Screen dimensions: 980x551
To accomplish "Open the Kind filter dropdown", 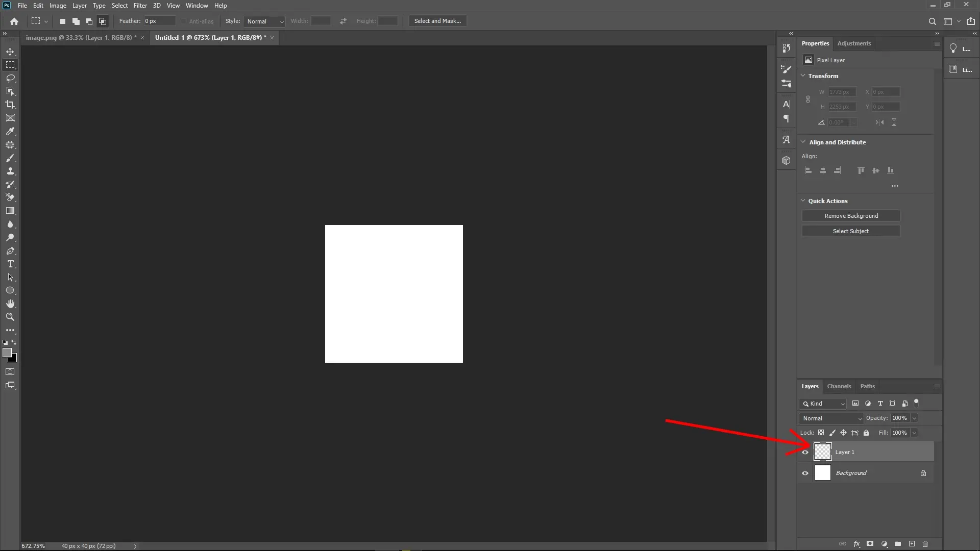I will [823, 404].
